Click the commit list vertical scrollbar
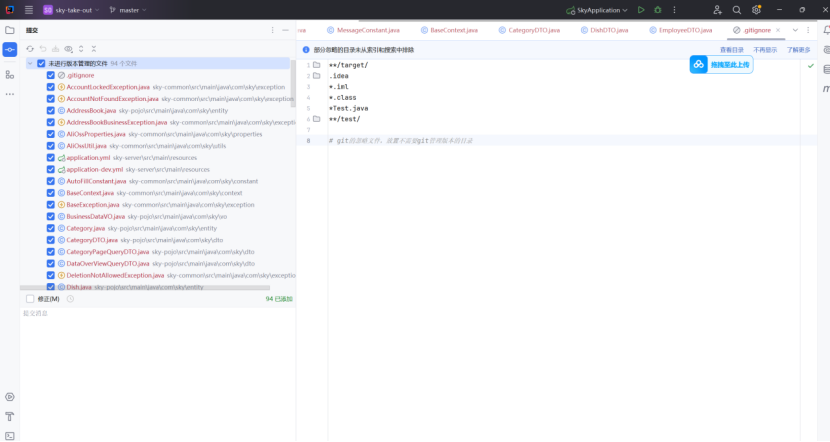 tap(293, 84)
